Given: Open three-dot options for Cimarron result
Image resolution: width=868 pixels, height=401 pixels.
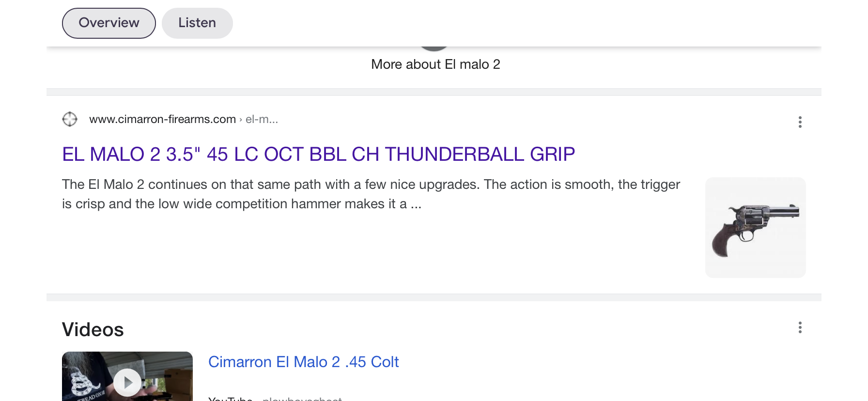Looking at the screenshot, I should [x=800, y=122].
